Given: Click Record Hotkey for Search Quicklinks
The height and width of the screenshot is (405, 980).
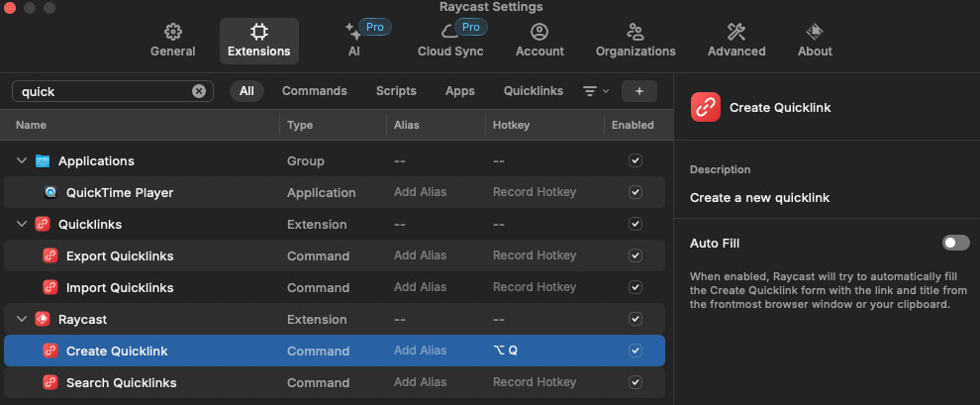Looking at the screenshot, I should pos(534,382).
